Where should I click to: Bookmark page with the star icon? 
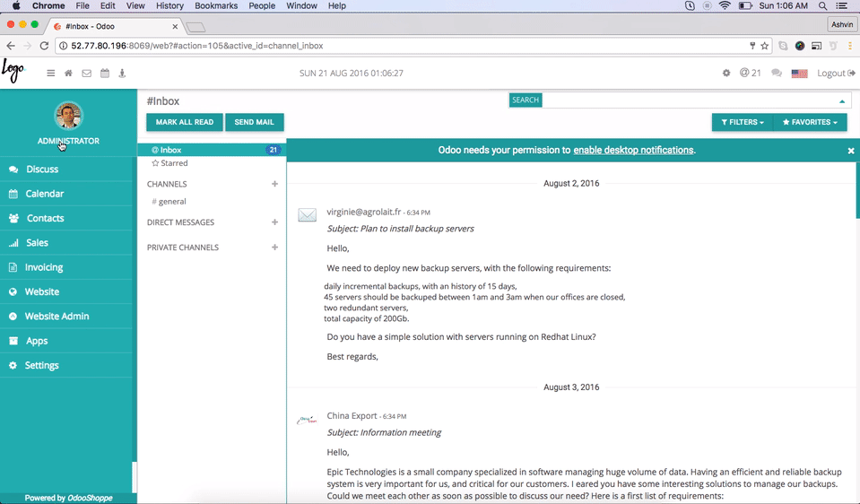click(x=765, y=46)
